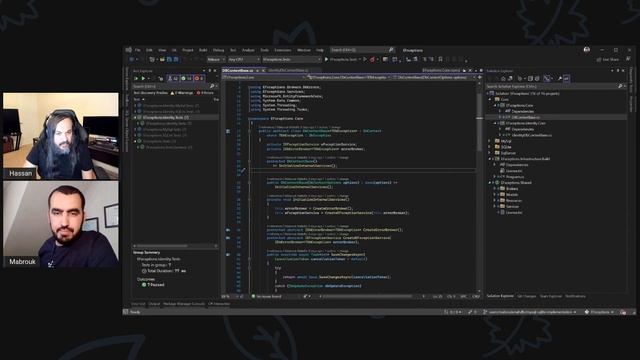This screenshot has height=360, width=640.
Task: Click the Visual Studio logo icon
Action: point(129,50)
